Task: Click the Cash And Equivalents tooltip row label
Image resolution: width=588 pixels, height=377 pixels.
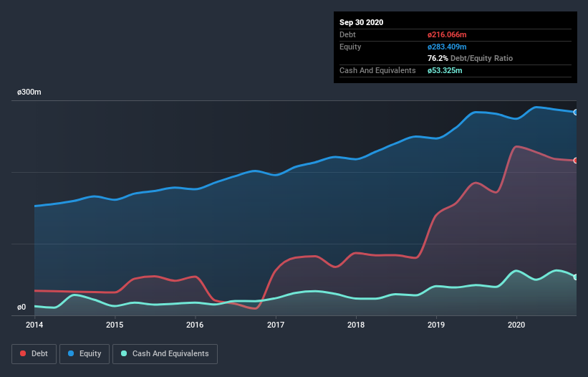Action: [377, 70]
